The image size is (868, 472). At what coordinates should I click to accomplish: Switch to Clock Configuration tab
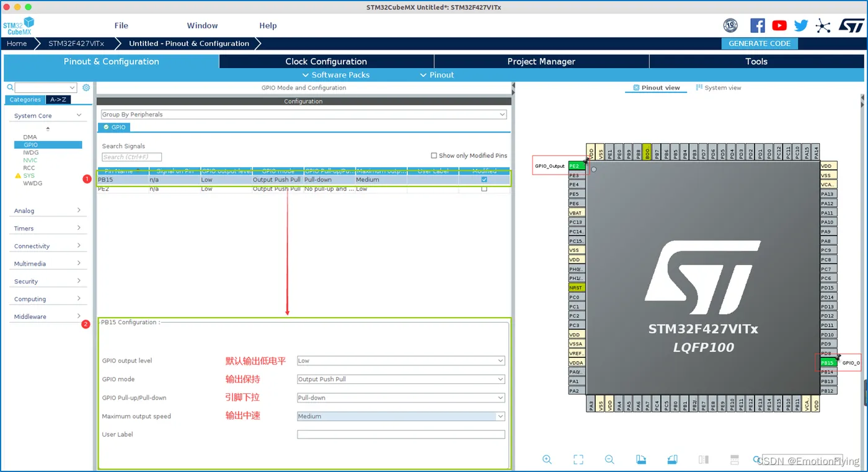coord(326,61)
